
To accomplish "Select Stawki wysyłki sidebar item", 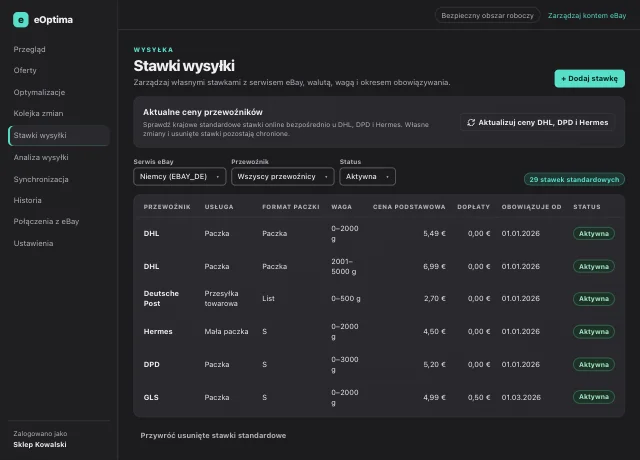I will 59,136.
